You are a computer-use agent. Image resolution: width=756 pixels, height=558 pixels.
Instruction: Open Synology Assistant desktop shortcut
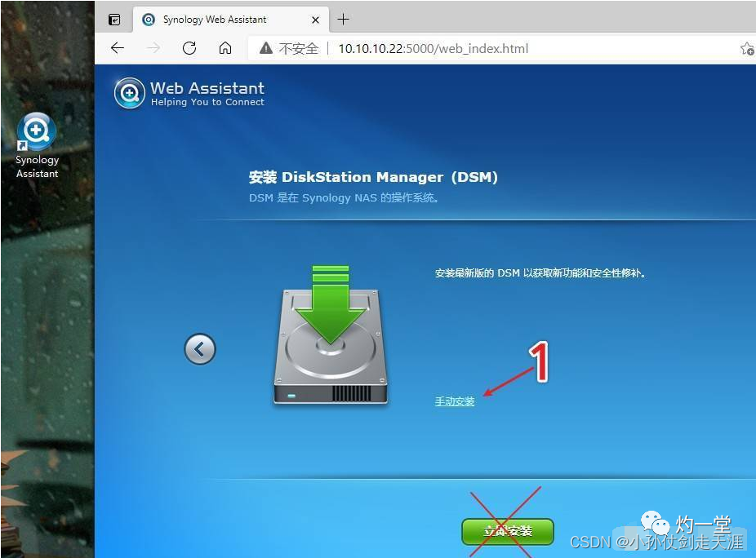coord(37,145)
